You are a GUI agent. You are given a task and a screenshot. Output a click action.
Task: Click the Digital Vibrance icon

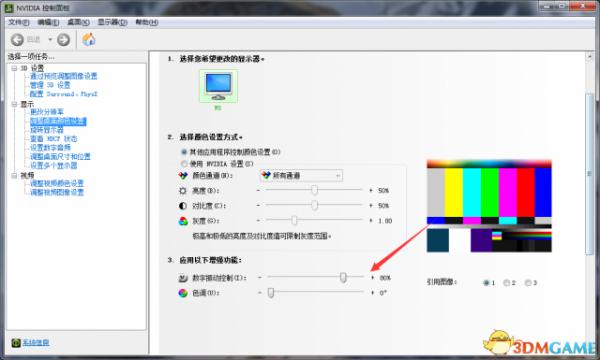183,278
